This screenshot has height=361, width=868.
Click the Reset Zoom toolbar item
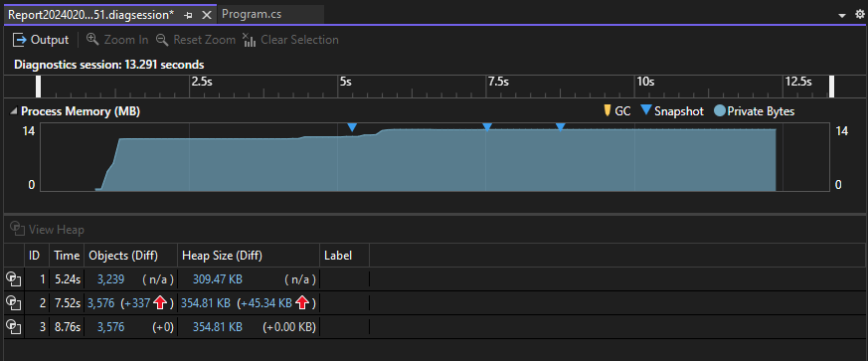[196, 40]
